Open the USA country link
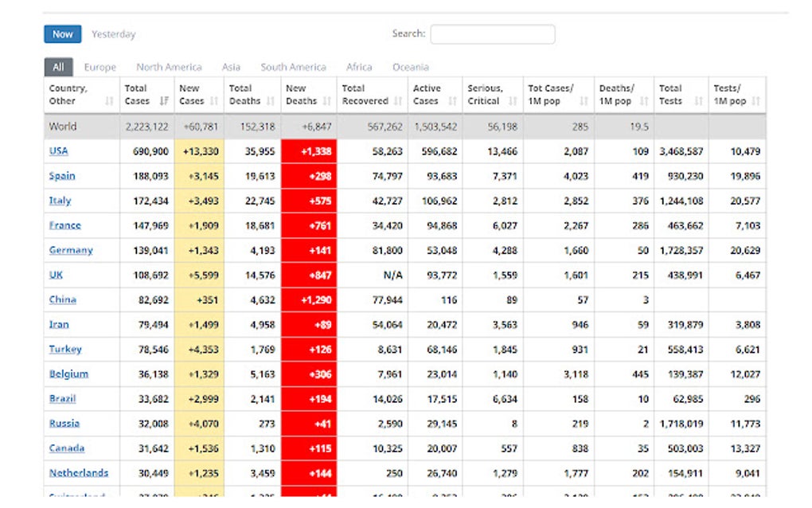The height and width of the screenshot is (508, 812). pyautogui.click(x=59, y=151)
